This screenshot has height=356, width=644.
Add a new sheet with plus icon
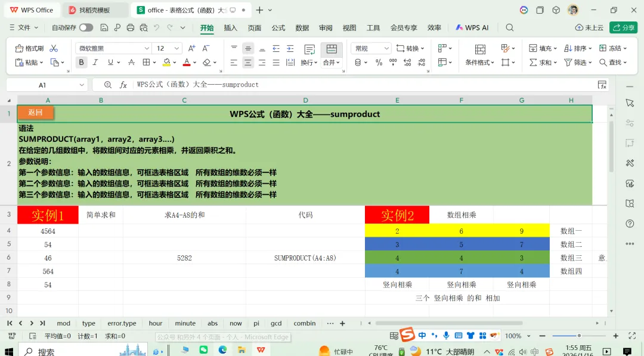[342, 324]
